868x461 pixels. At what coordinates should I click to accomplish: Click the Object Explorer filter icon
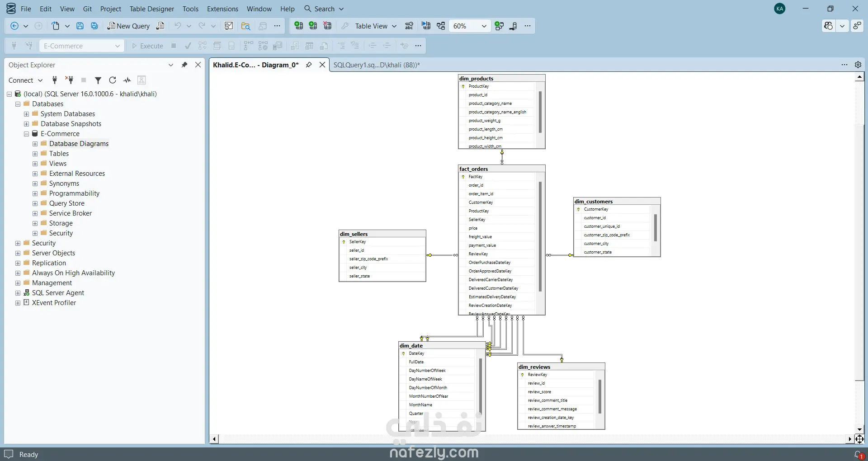98,80
